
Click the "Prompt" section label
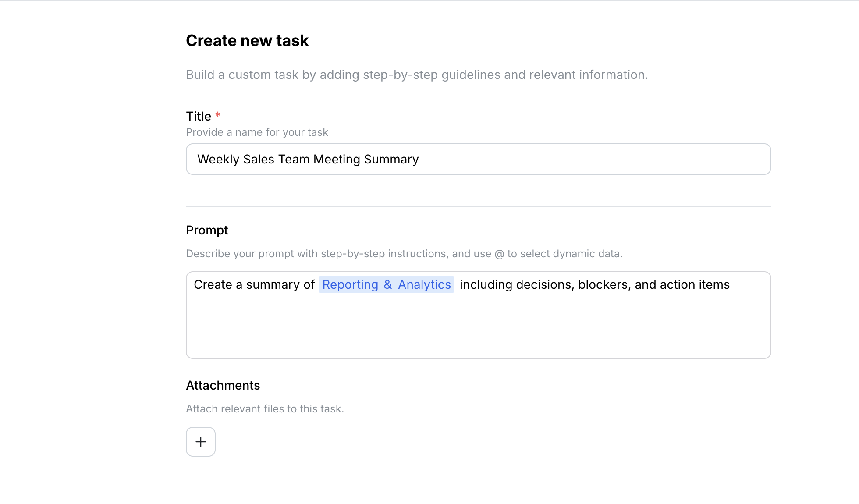pyautogui.click(x=207, y=231)
